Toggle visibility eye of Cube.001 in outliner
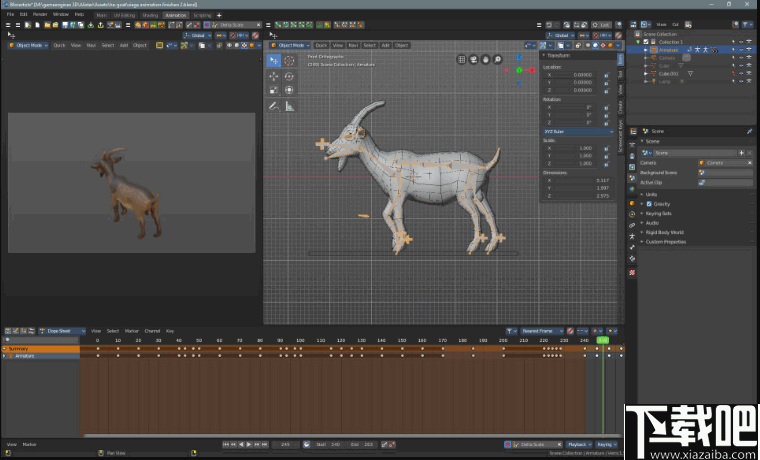 [741, 74]
